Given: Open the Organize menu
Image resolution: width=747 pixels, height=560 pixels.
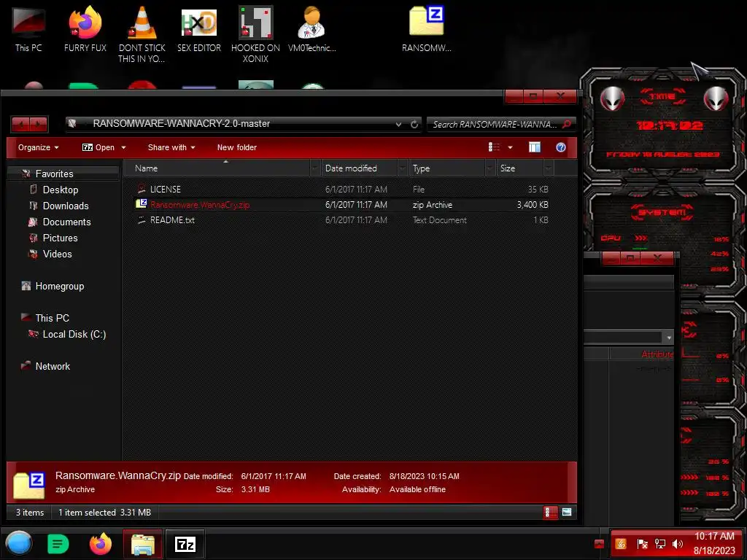Looking at the screenshot, I should (39, 147).
